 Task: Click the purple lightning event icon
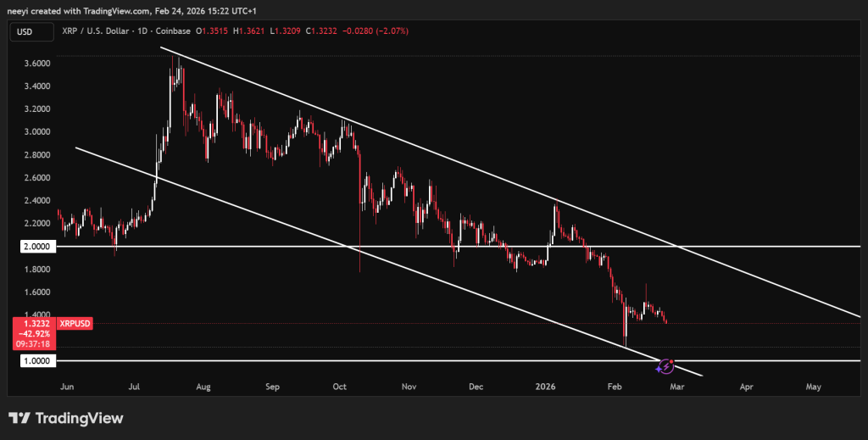pyautogui.click(x=666, y=365)
